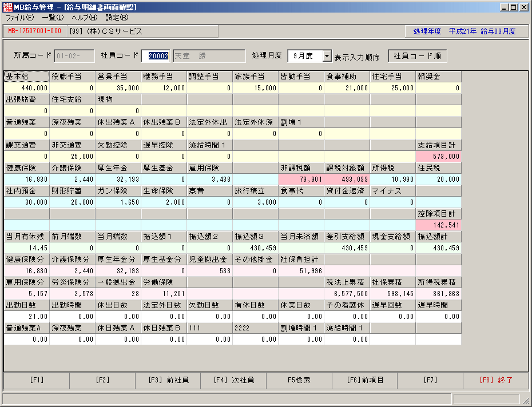Select the 営業手当 value 35,000

tap(118, 88)
